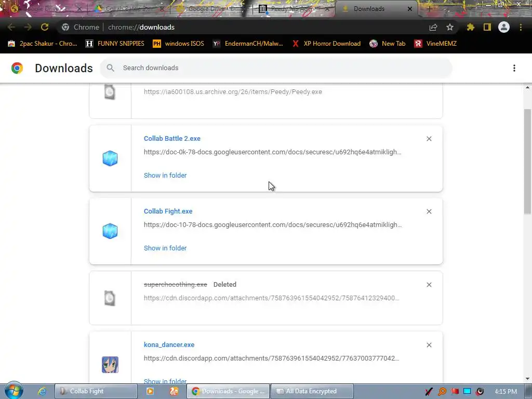Close the Downloads tab

[410, 9]
